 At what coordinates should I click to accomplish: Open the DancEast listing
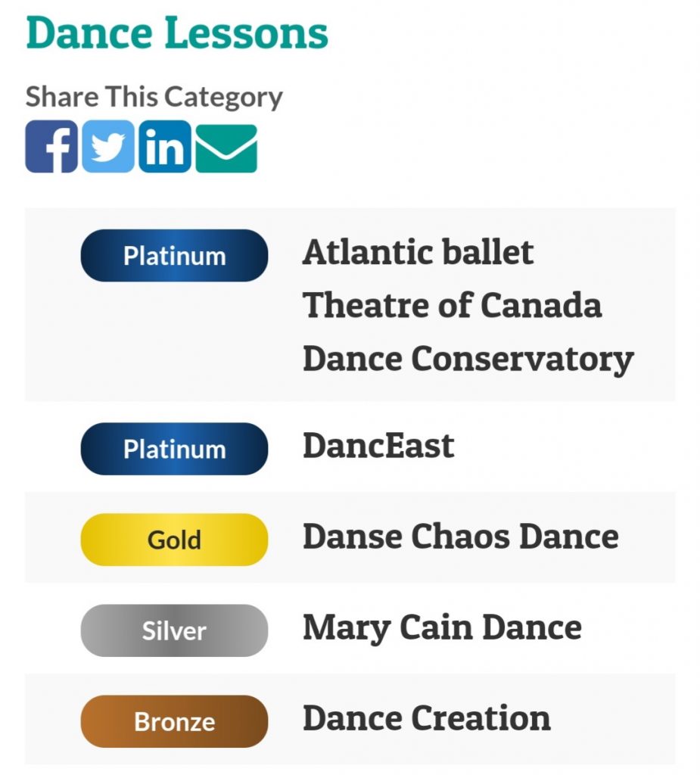pos(378,446)
